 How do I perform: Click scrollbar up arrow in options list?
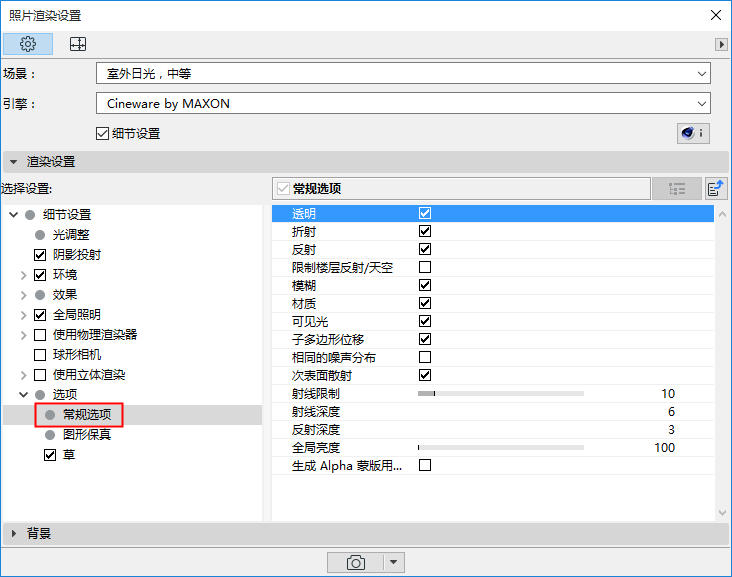(722, 214)
